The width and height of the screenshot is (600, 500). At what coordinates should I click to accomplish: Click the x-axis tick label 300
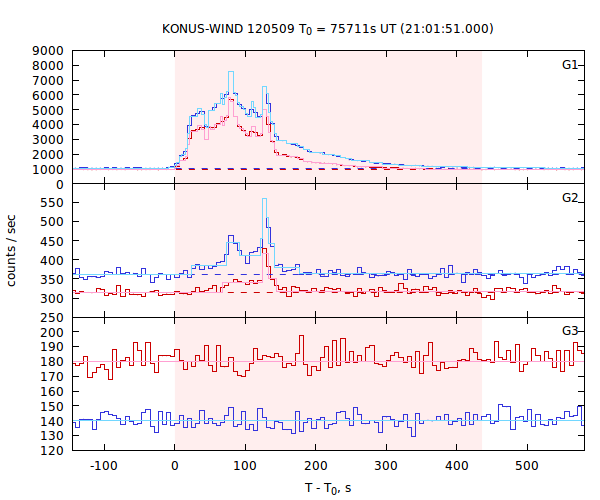click(386, 466)
